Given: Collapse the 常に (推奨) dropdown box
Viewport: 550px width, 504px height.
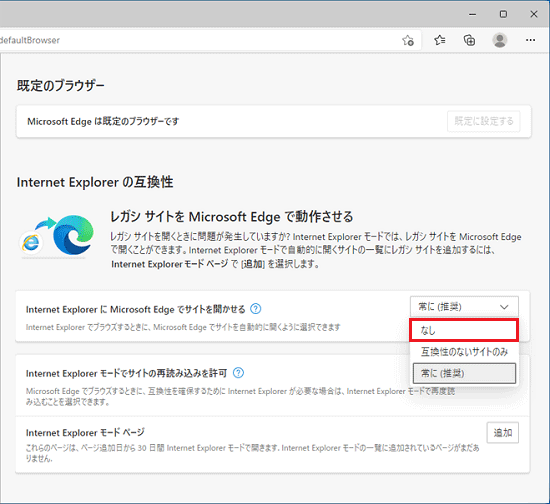Looking at the screenshot, I should coord(464,307).
